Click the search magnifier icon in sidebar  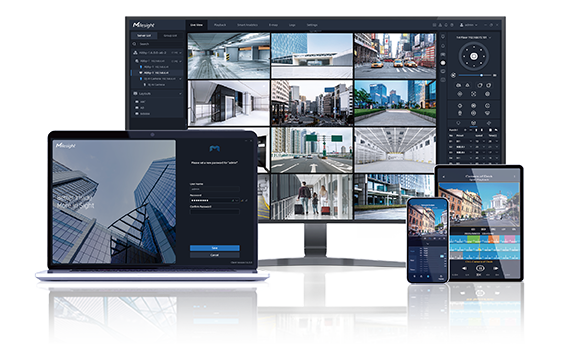[135, 44]
